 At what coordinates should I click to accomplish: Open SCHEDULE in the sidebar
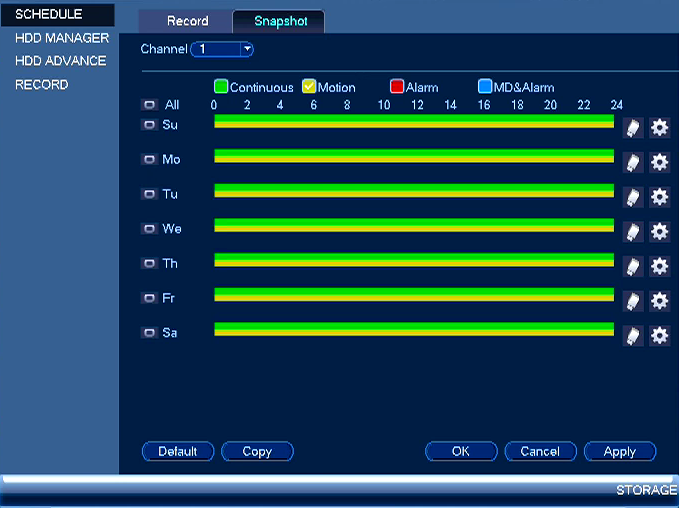tap(58, 14)
